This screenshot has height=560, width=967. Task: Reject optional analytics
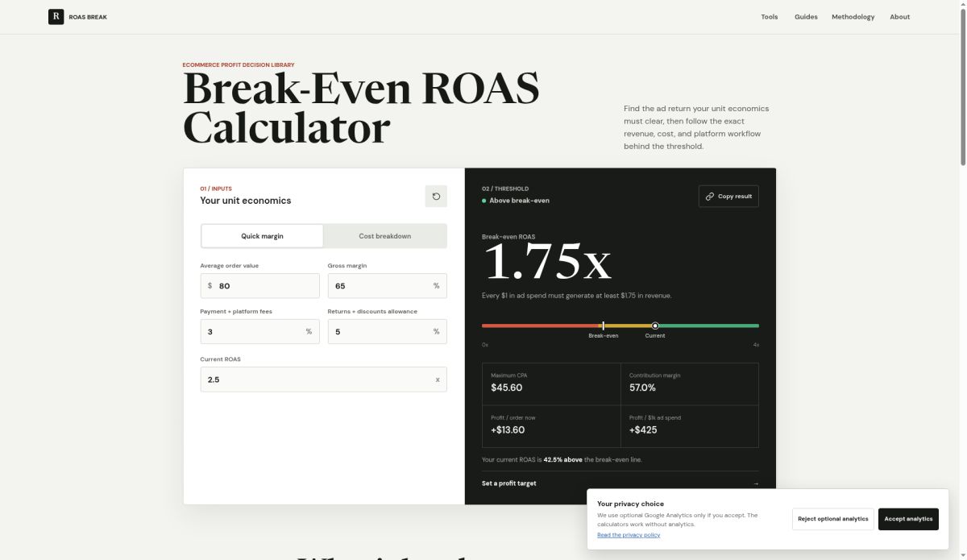tap(833, 519)
